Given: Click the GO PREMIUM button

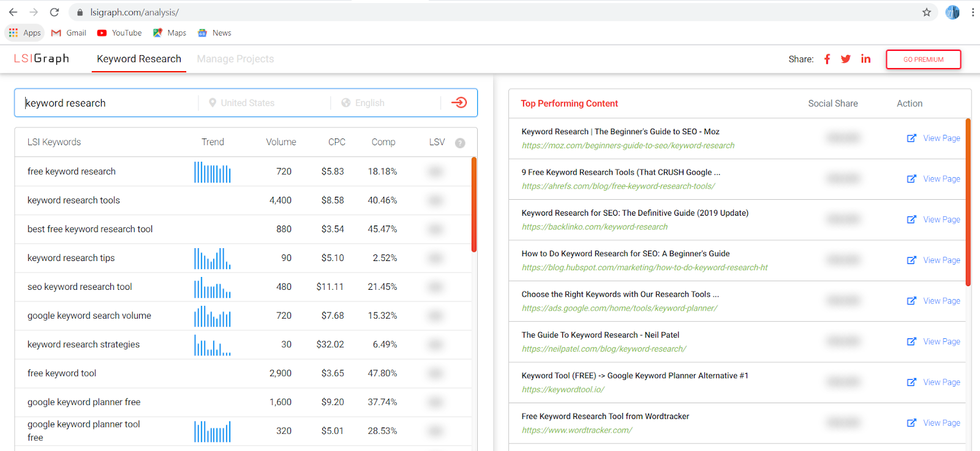Looking at the screenshot, I should (x=923, y=59).
